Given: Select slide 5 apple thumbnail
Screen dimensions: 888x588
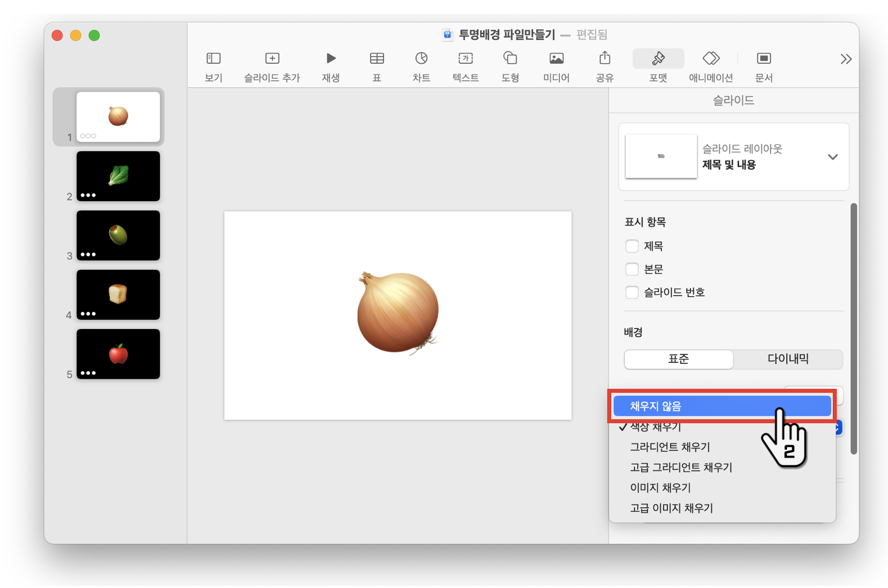Looking at the screenshot, I should pyautogui.click(x=118, y=354).
